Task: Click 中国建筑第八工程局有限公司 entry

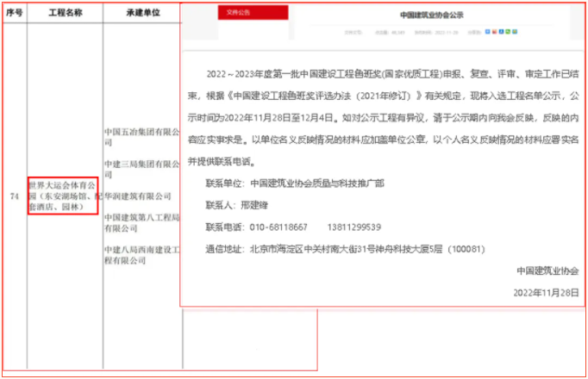Action: [x=142, y=222]
